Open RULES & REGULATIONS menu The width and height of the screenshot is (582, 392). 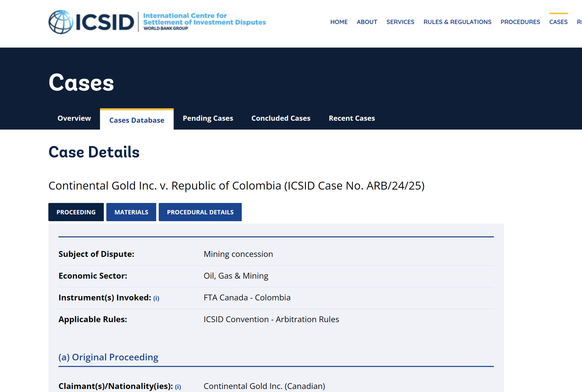(x=457, y=22)
